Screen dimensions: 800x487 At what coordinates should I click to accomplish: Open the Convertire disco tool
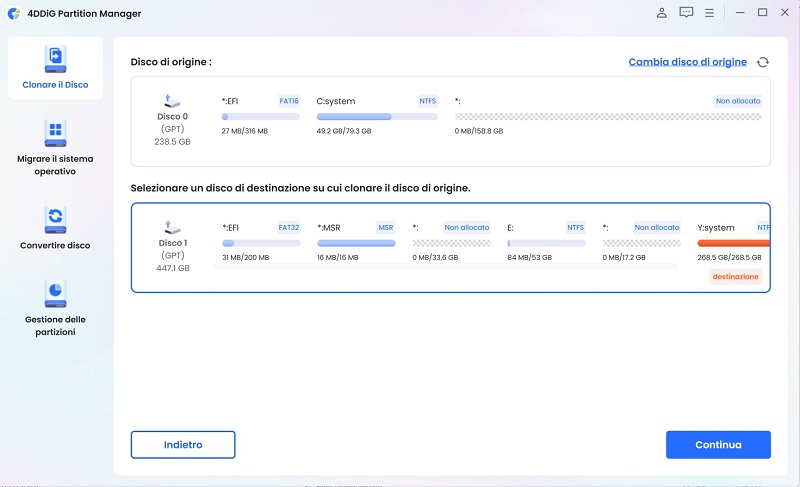click(55, 219)
